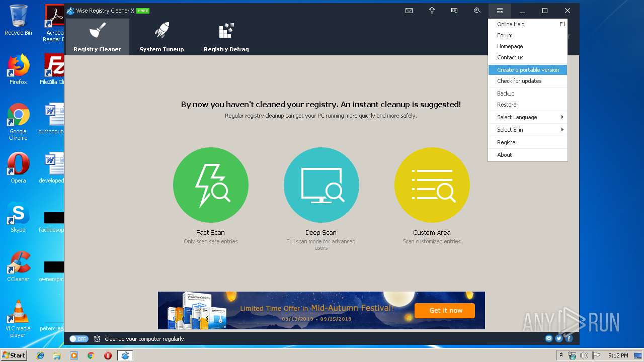
Task: Click the upgrade arrow icon in title bar
Action: [432, 11]
